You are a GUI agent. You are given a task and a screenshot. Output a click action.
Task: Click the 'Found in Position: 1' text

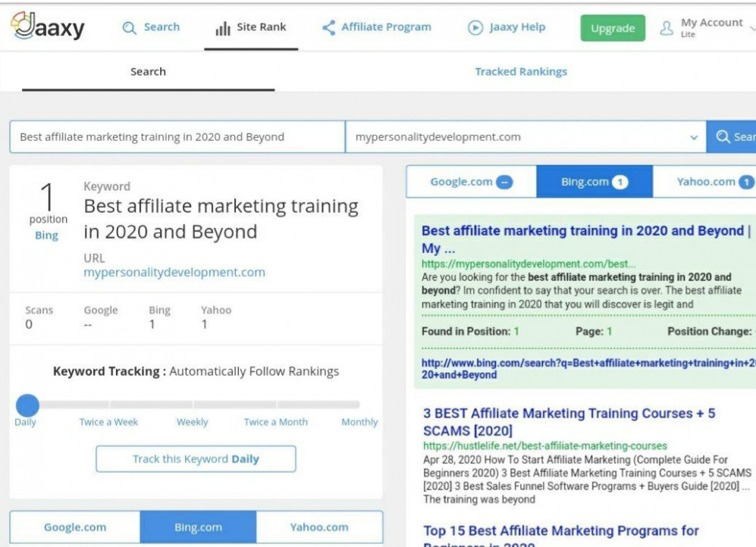coord(470,331)
